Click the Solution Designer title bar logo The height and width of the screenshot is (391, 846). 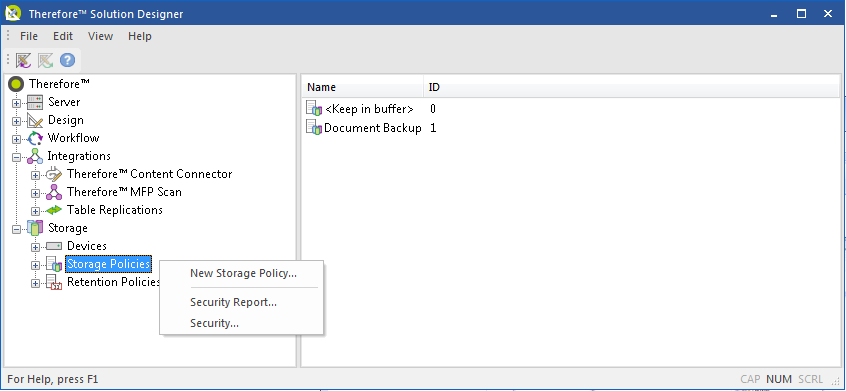[12, 13]
